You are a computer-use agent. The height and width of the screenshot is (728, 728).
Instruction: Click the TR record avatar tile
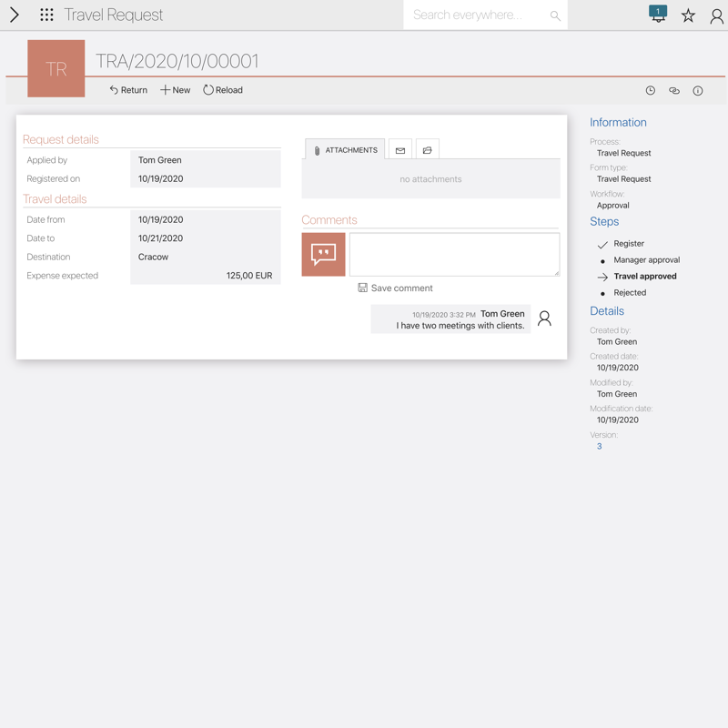56,68
